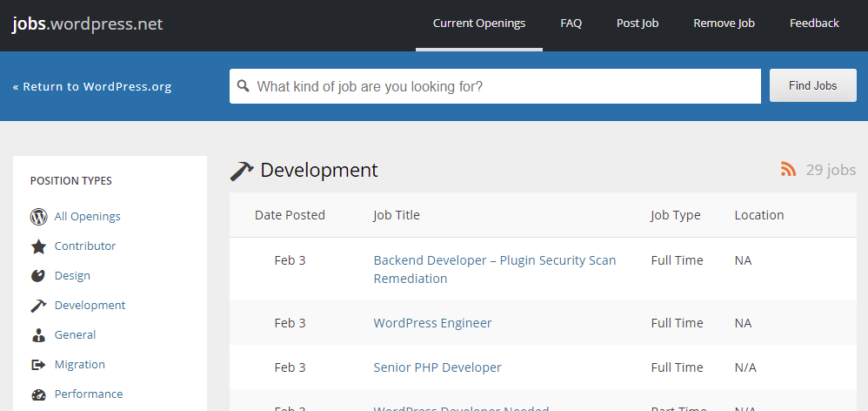The height and width of the screenshot is (411, 868).
Task: Switch to the Current Openings tab
Action: tap(479, 24)
